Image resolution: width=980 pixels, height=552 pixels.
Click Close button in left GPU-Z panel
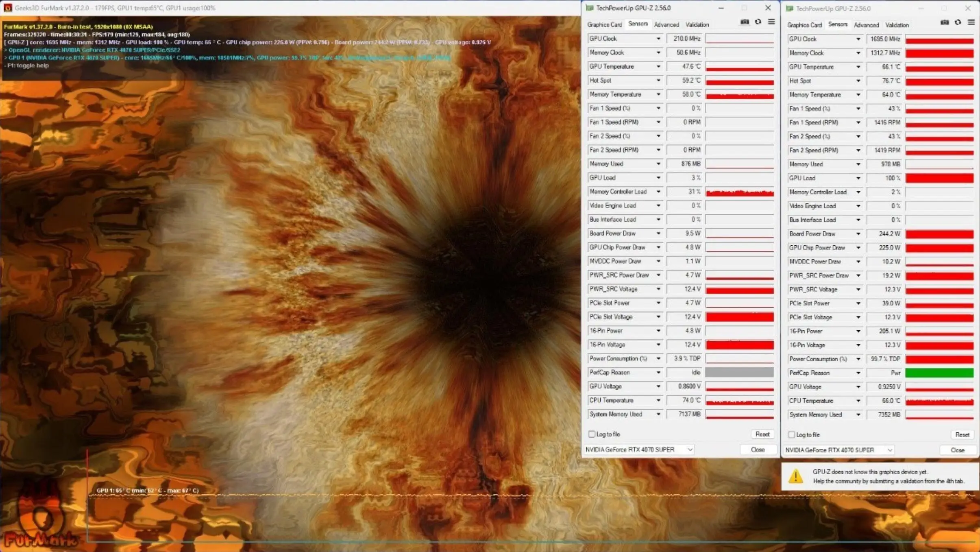pos(757,449)
